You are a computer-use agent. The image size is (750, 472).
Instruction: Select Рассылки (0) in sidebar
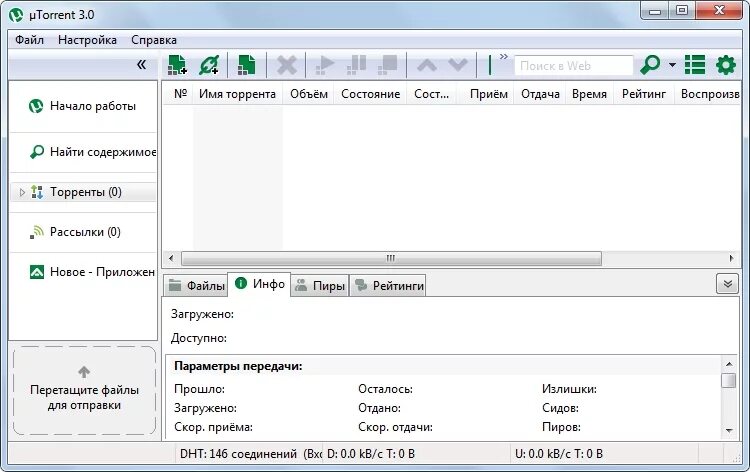[x=83, y=232]
